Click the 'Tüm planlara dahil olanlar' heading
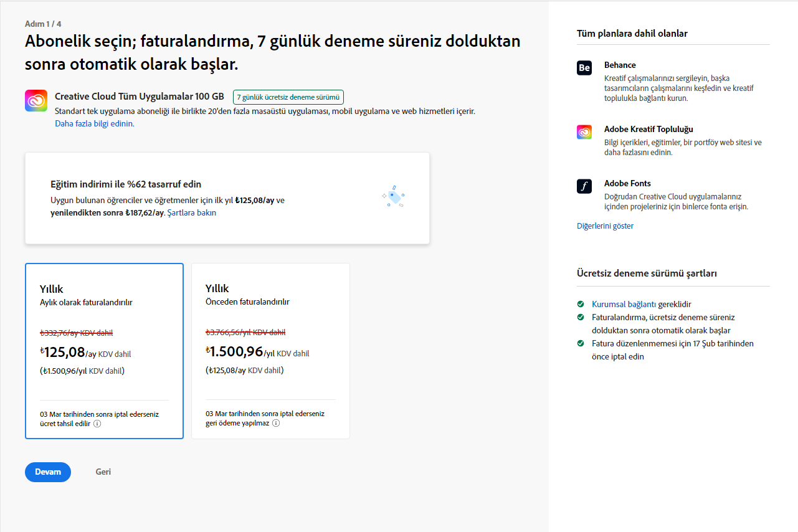 click(x=632, y=34)
